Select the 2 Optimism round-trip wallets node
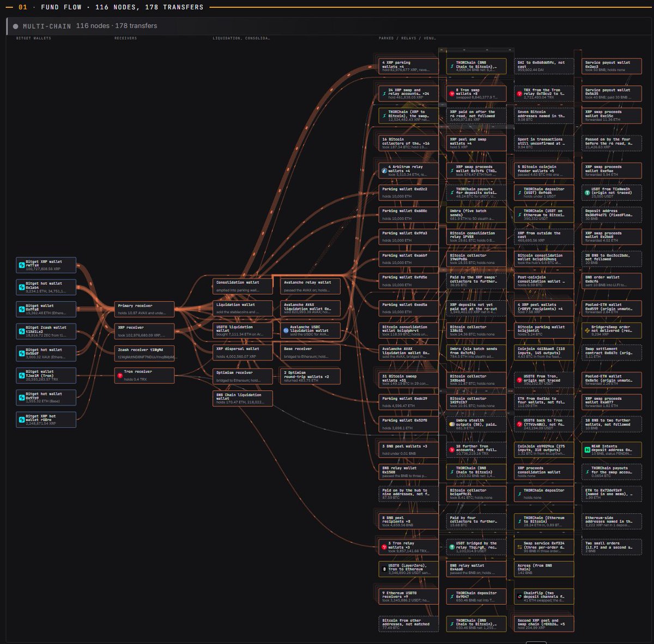The width and height of the screenshot is (654, 644). [310, 376]
